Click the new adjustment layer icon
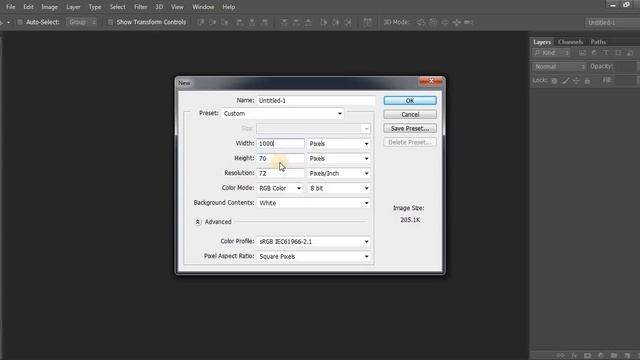Screen dimensions: 640x360 point(600,356)
